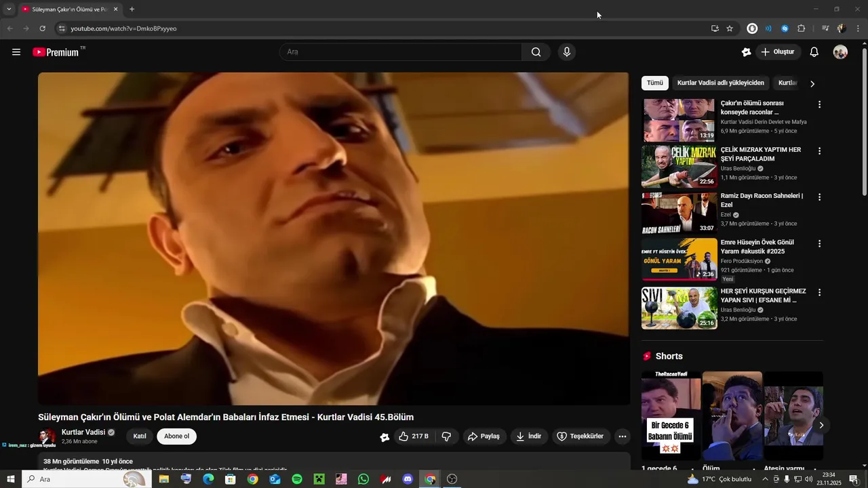Open the Kurtlar Vadisi channel name link
Viewport: 868px width, 488px height.
(x=83, y=432)
